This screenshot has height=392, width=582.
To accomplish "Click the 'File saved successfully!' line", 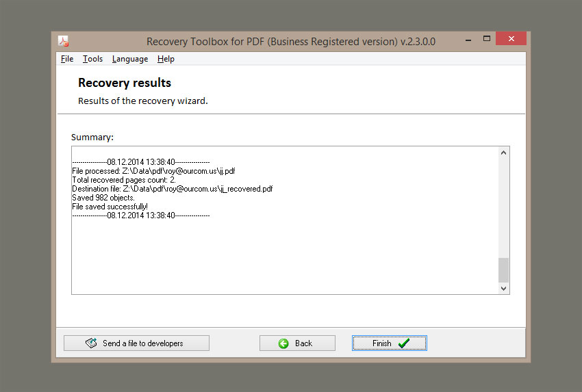I will [x=110, y=207].
